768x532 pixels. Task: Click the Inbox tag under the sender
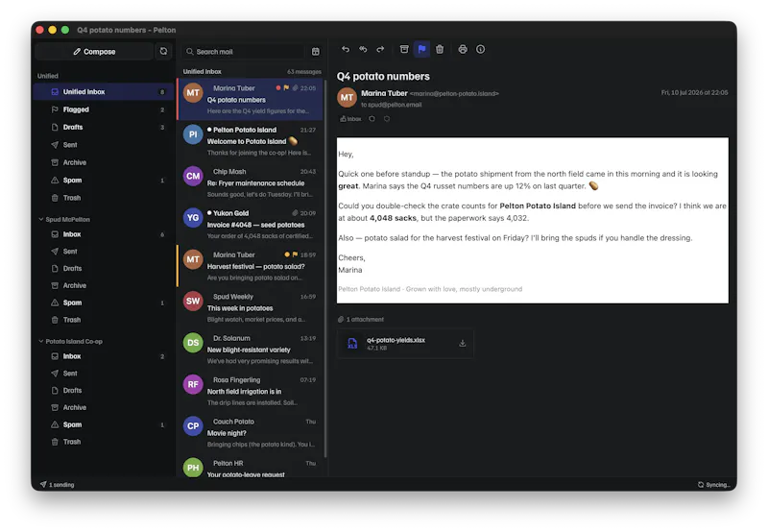click(350, 118)
